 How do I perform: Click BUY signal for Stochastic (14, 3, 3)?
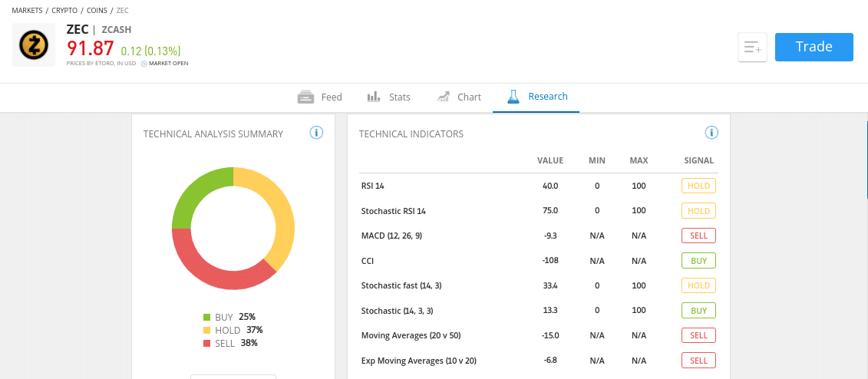click(x=698, y=311)
